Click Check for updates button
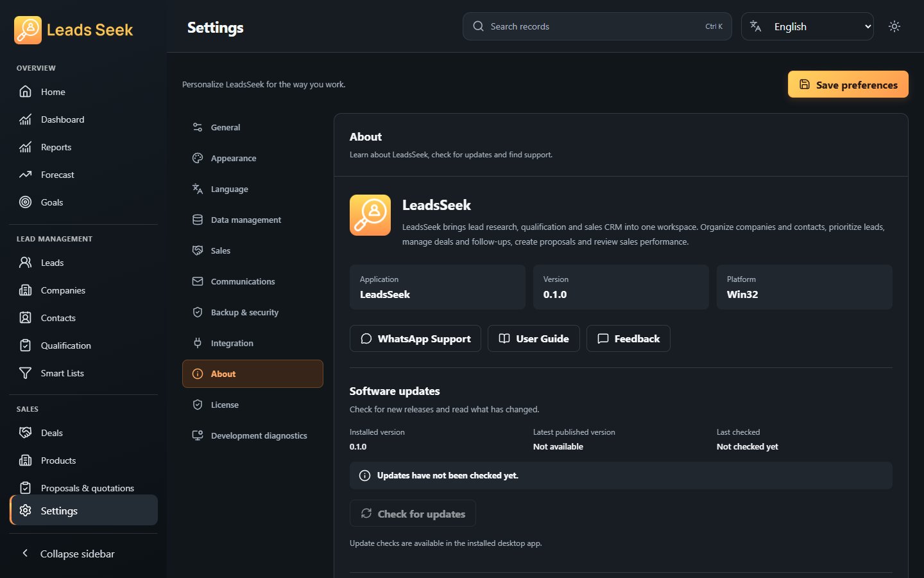924x578 pixels. coord(413,514)
